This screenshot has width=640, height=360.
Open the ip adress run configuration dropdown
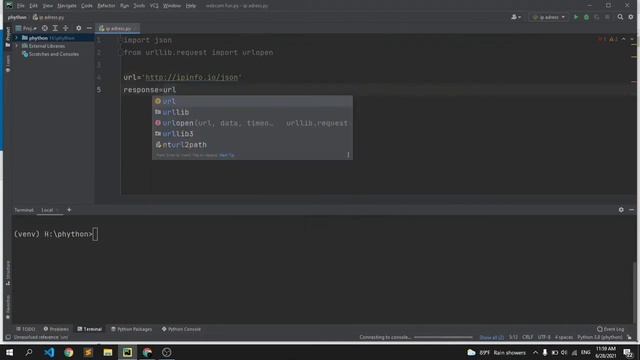coord(549,17)
